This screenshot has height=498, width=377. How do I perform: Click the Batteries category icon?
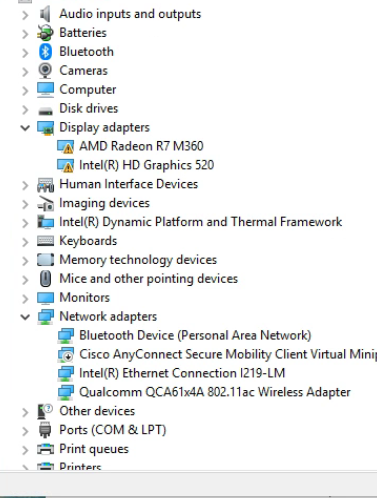coord(45,33)
